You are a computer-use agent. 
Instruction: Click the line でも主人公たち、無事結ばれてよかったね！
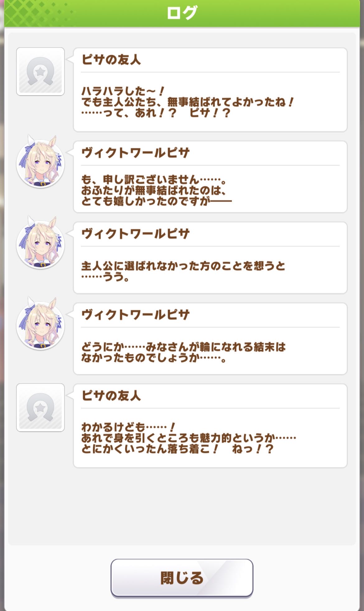pos(187,102)
